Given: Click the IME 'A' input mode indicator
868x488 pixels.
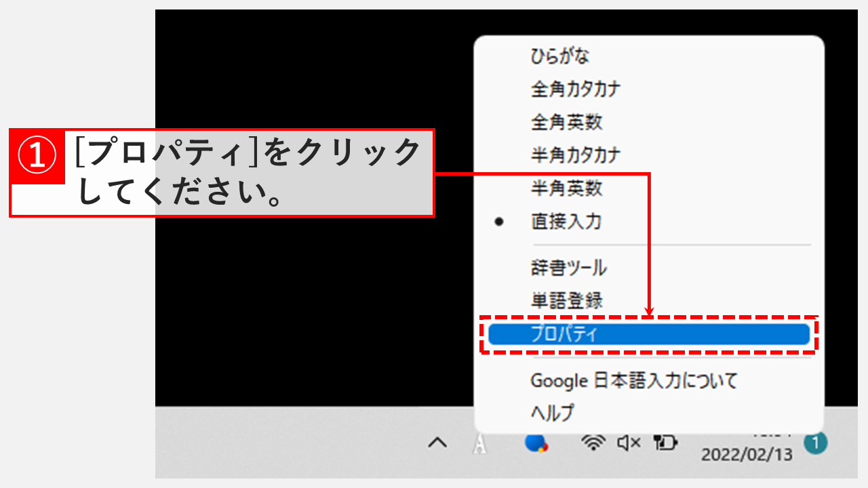Looking at the screenshot, I should click(x=479, y=444).
